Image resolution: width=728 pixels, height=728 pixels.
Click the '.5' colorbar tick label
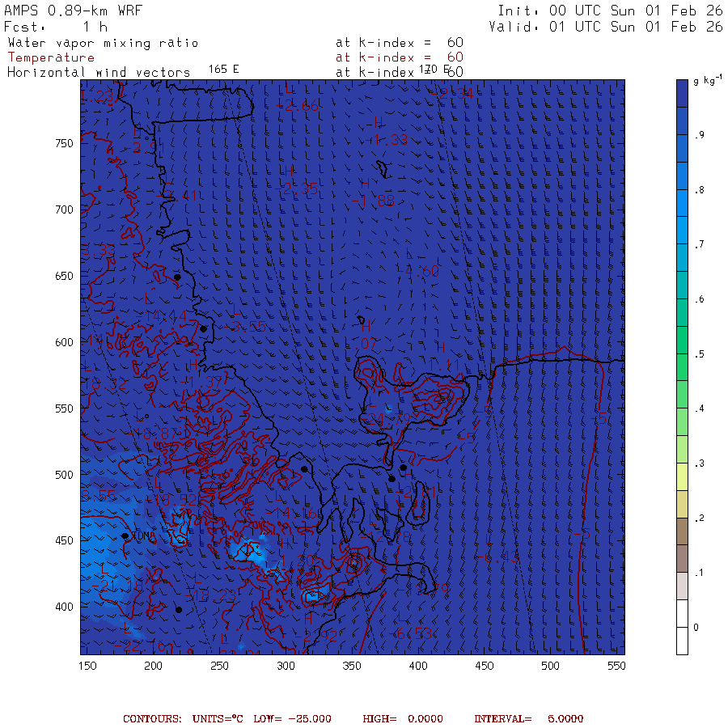(x=700, y=354)
